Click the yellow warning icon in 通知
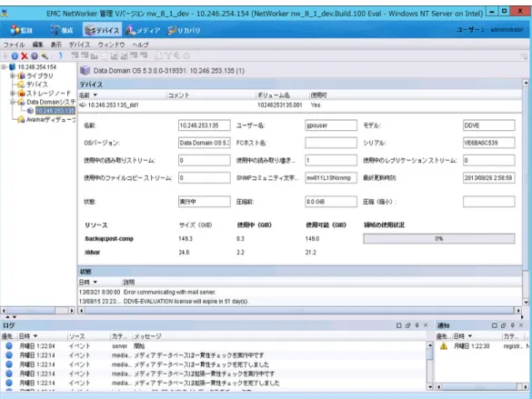This screenshot has width=532, height=399. click(444, 346)
